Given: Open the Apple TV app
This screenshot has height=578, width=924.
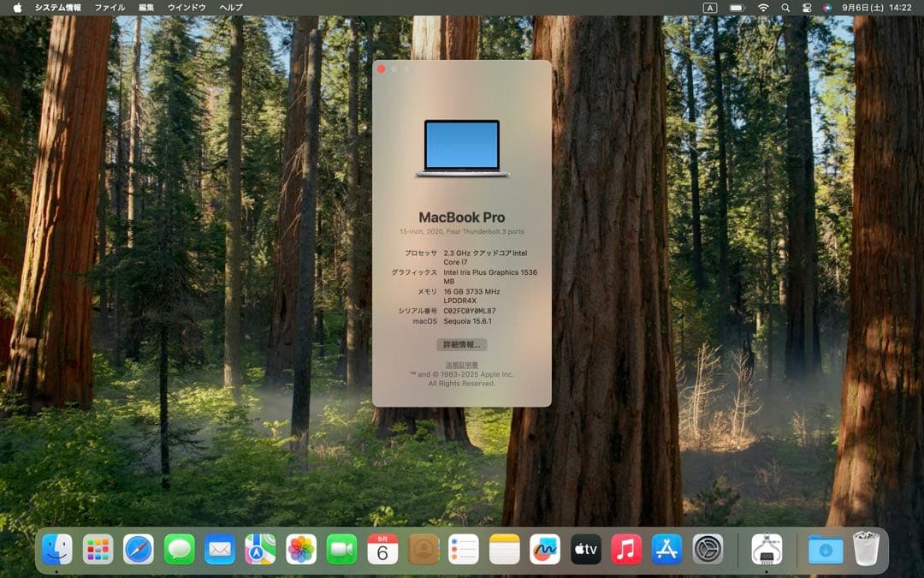Looking at the screenshot, I should point(585,549).
